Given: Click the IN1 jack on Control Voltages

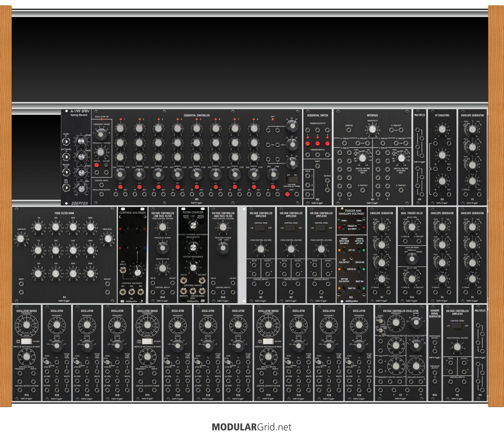Looking at the screenshot, I should pos(123,292).
